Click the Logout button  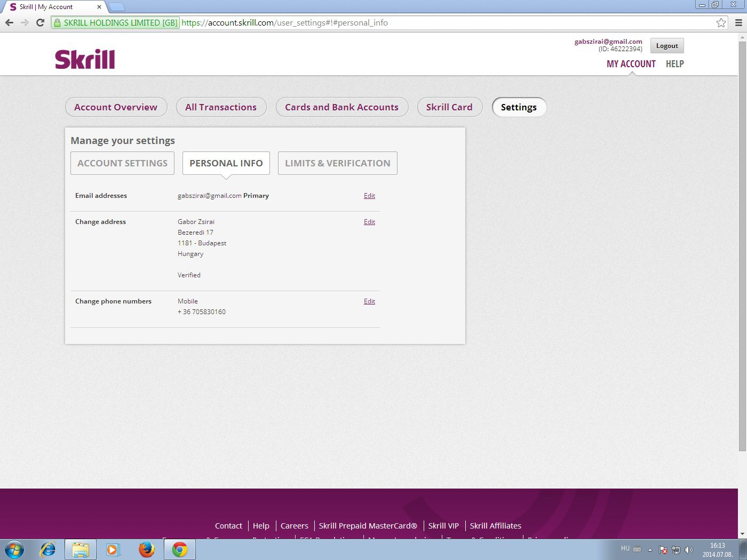[667, 46]
